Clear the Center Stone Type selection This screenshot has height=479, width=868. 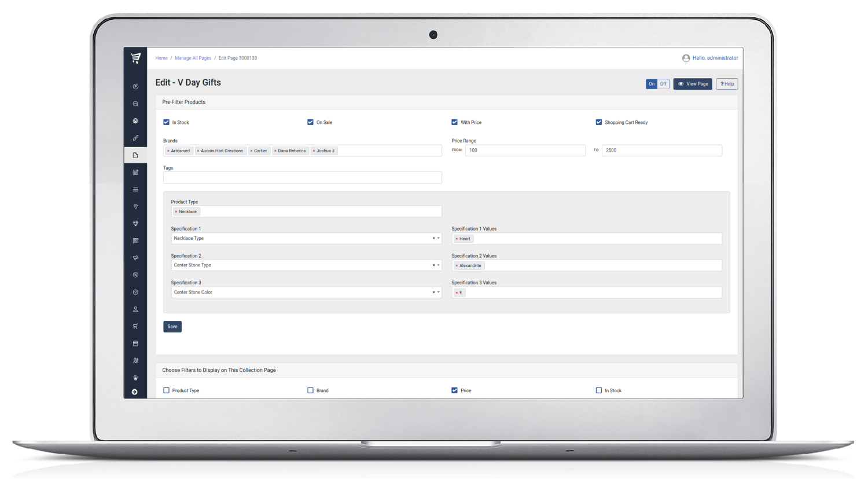[433, 265]
